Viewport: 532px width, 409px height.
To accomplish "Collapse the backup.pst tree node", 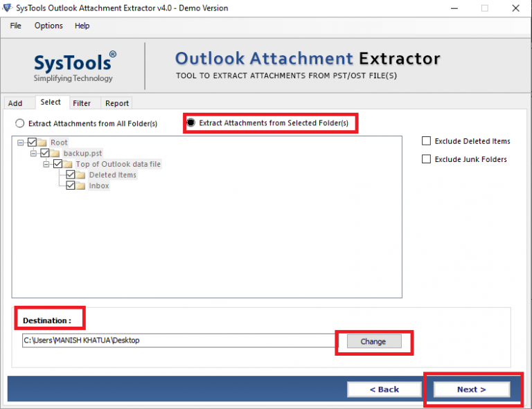I will pyautogui.click(x=33, y=153).
